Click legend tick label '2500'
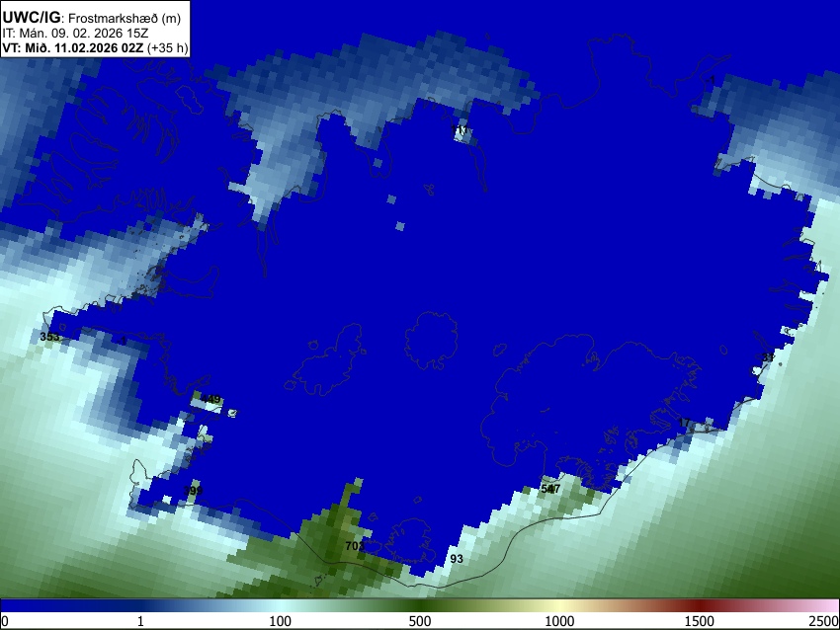Screen dimensions: 840x630 824,621
